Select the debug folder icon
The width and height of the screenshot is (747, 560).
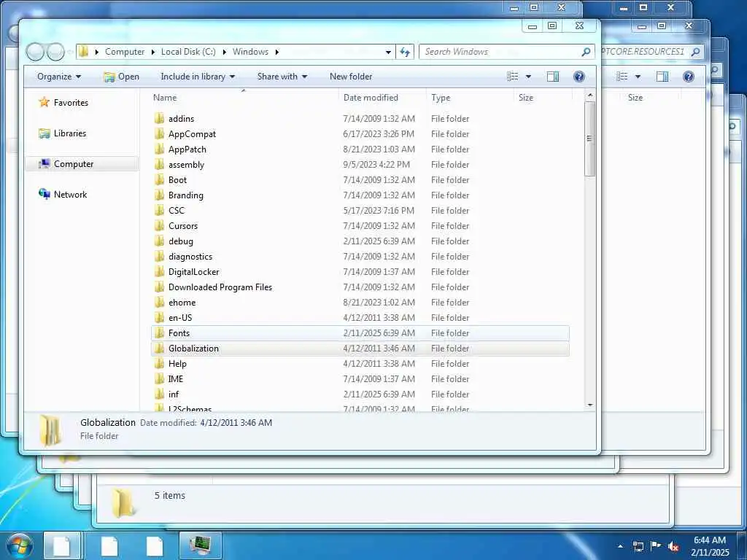pos(160,241)
